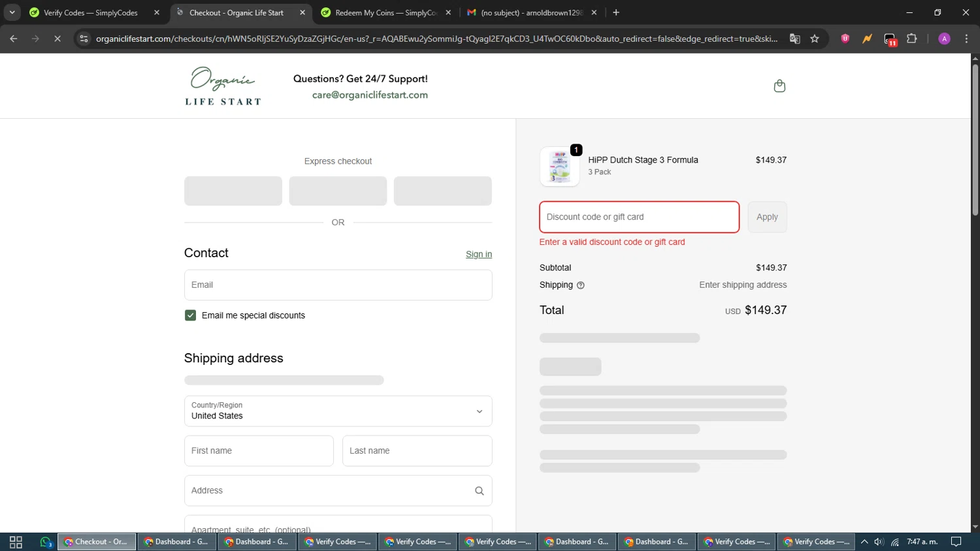Expand the Country/Region dropdown
980x551 pixels.
tap(338, 411)
